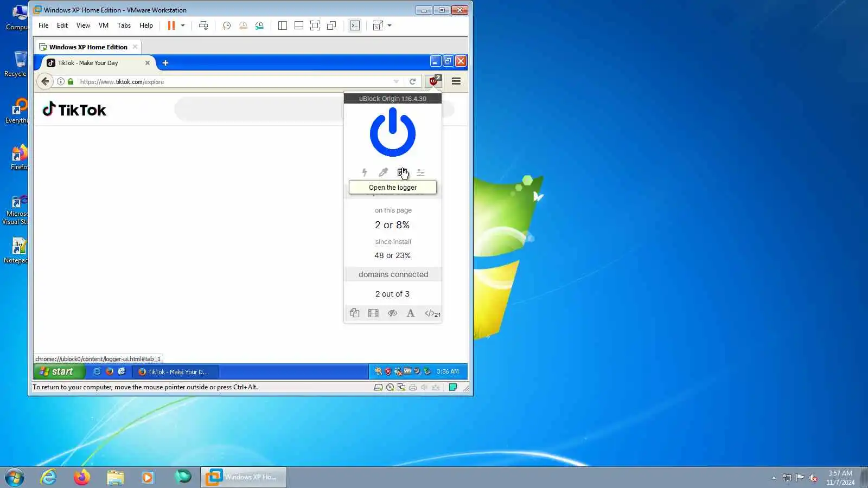Open a new Firefox tab
Image resolution: width=868 pixels, height=488 pixels.
point(165,63)
